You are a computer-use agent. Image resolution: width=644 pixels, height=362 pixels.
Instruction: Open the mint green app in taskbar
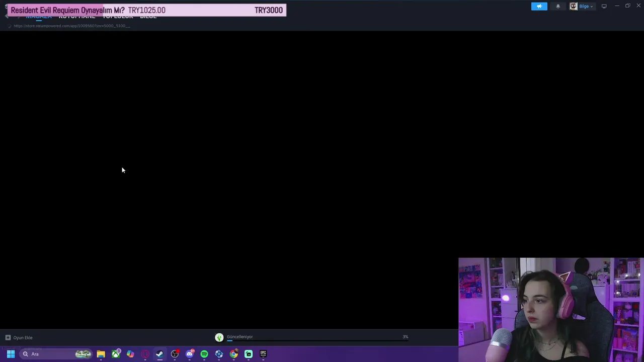coord(249,354)
